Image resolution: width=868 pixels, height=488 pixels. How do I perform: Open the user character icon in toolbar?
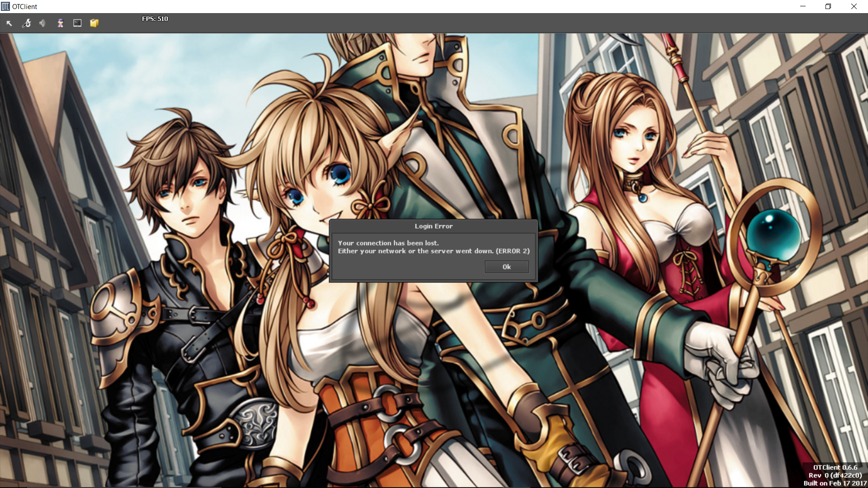(x=60, y=23)
